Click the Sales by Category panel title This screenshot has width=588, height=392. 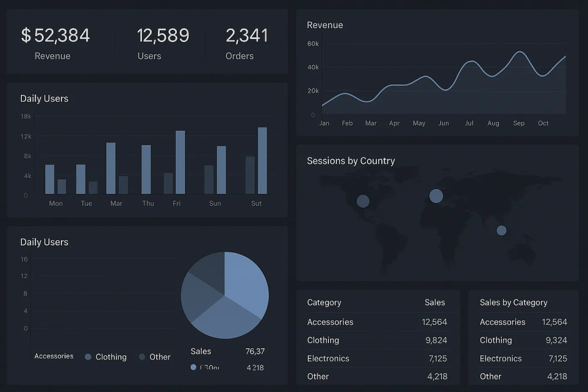coord(513,302)
